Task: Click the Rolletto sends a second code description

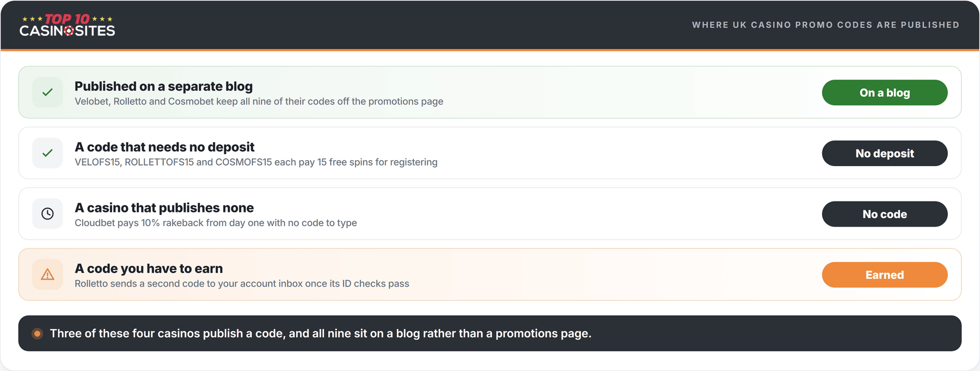Action: pos(242,283)
